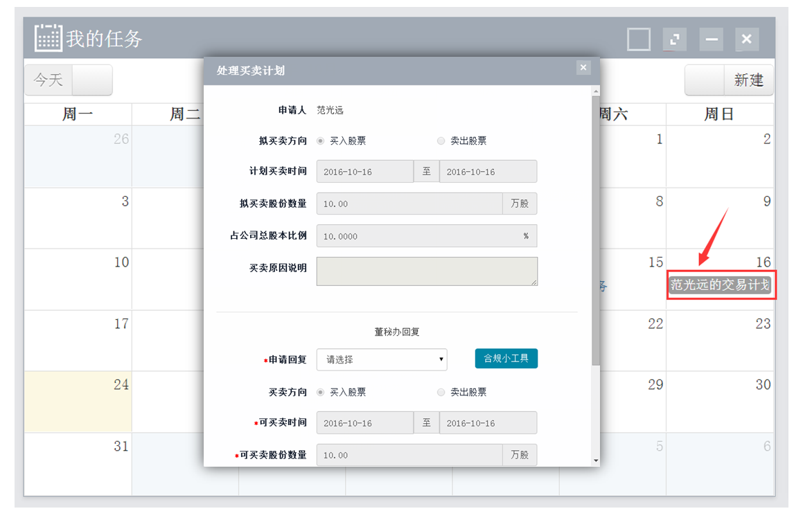This screenshot has height=520, width=812.
Task: Click the calendar icon beside 我的任务
Action: coord(48,38)
